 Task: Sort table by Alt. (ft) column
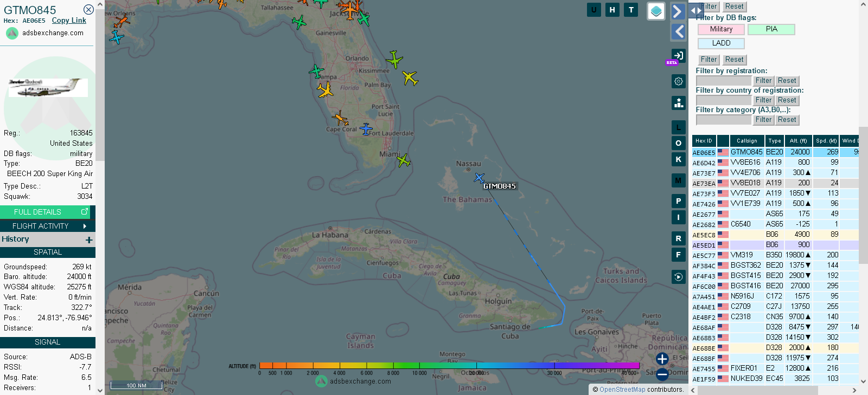(x=798, y=141)
